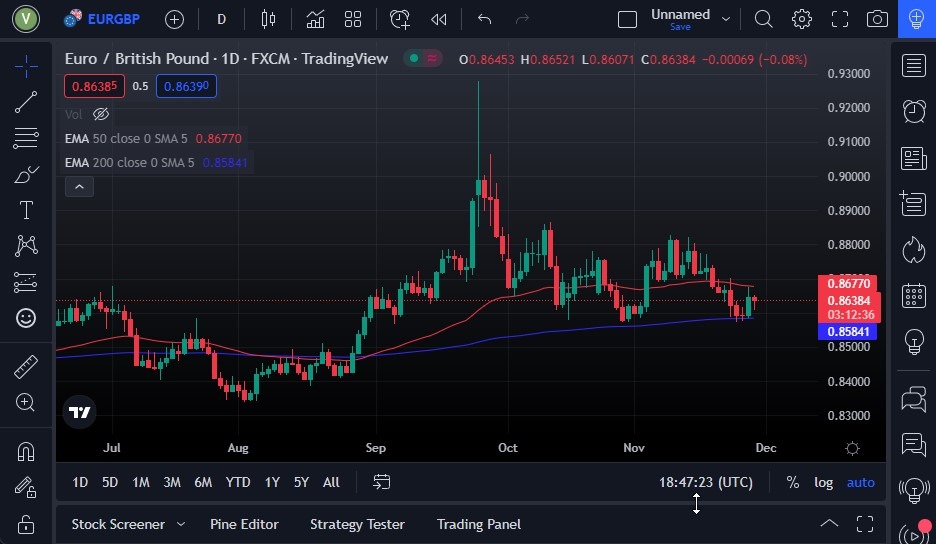The height and width of the screenshot is (544, 936).
Task: Open the go to date calendar
Action: pos(381,482)
